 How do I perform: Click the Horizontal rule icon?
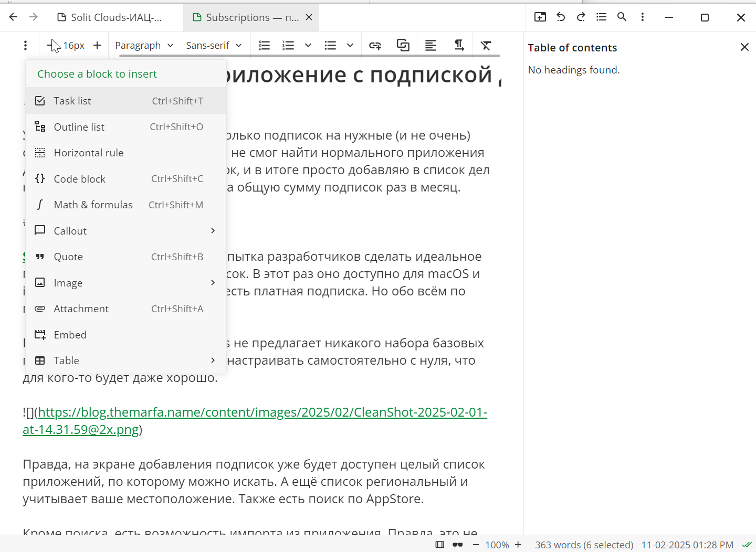pyautogui.click(x=40, y=153)
